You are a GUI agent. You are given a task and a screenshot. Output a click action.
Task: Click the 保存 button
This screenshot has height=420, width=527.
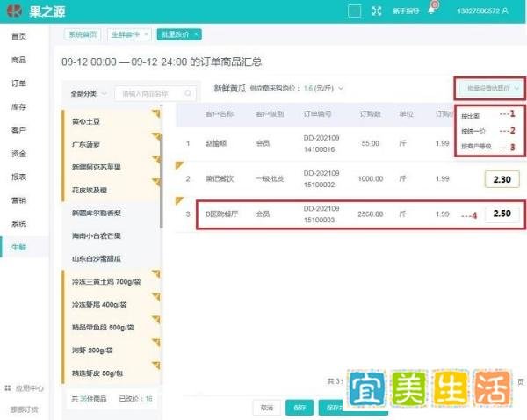(300, 408)
